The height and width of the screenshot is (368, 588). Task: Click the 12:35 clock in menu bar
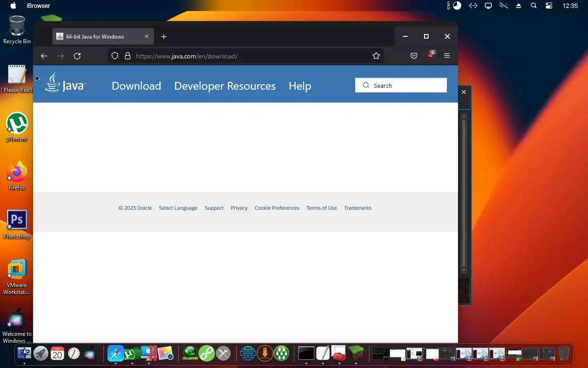[x=570, y=6]
